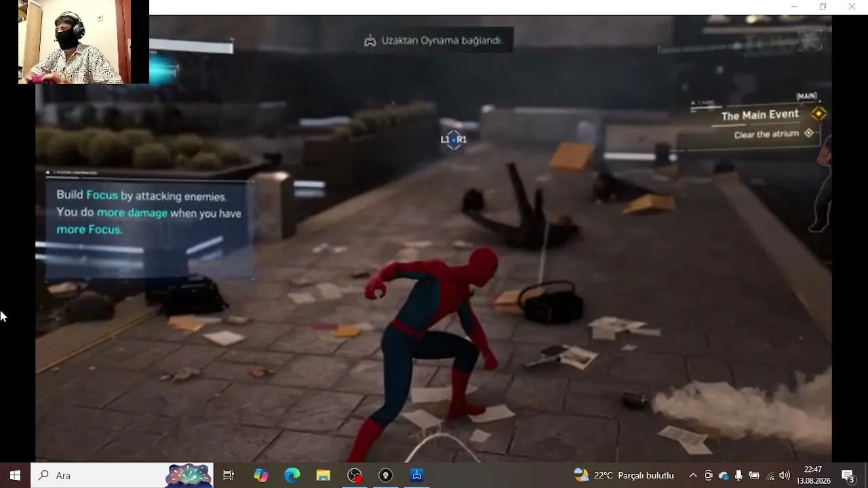The height and width of the screenshot is (488, 868).
Task: Open Microsoft Edge from the taskbar
Action: pos(292,475)
